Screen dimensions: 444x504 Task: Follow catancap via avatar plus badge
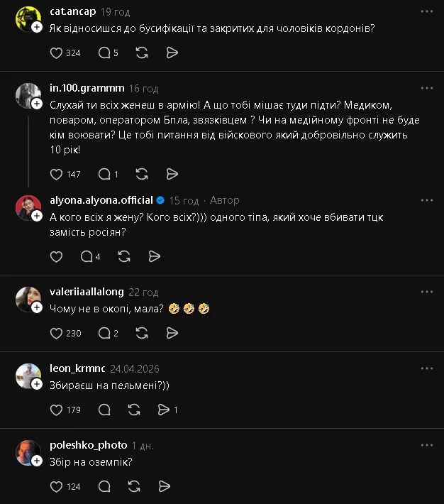coord(37,27)
